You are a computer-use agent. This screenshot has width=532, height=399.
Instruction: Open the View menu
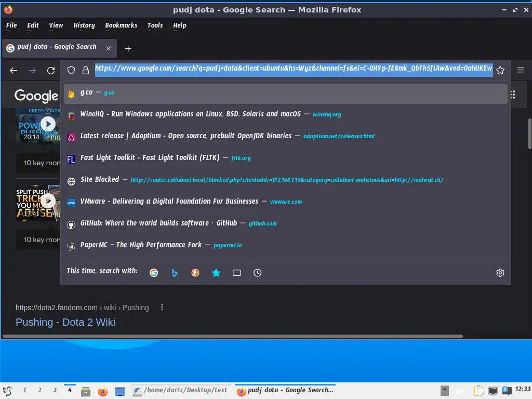56,25
